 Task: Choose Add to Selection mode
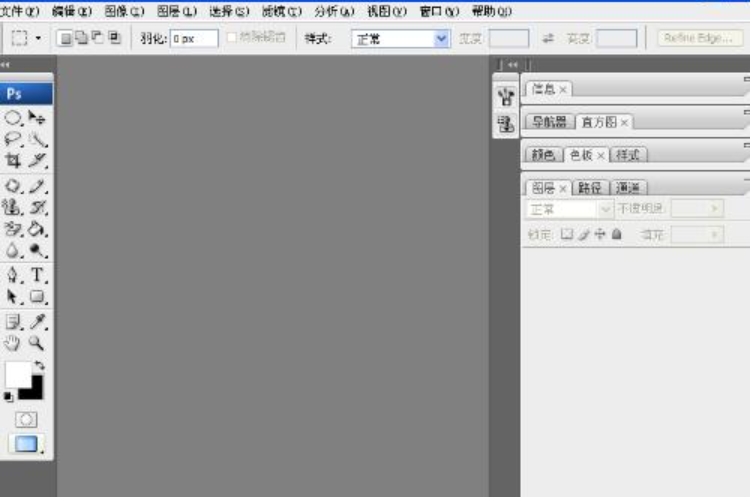(x=81, y=38)
